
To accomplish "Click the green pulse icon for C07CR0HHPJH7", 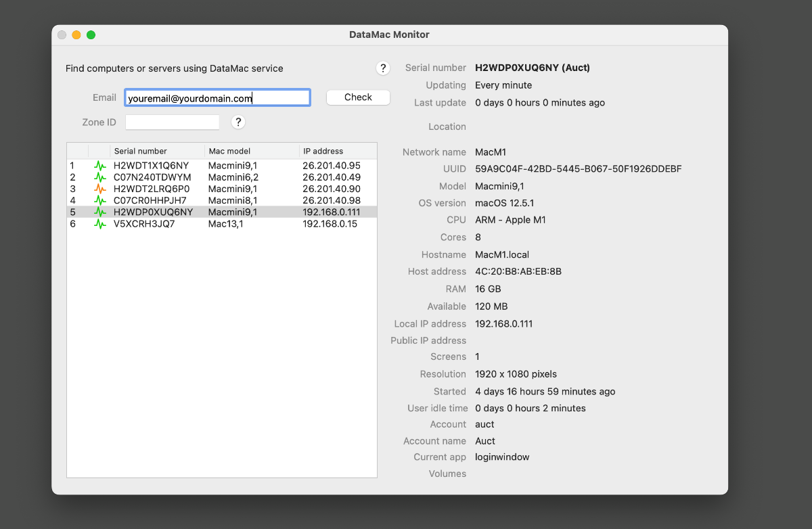I will click(x=100, y=200).
